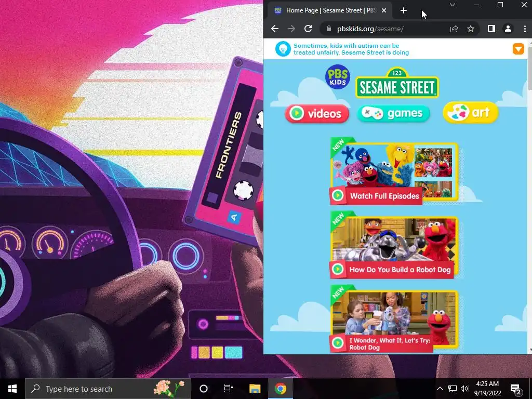This screenshot has height=399, width=532.
Task: Click the Chrome taskbar icon
Action: pyautogui.click(x=280, y=389)
